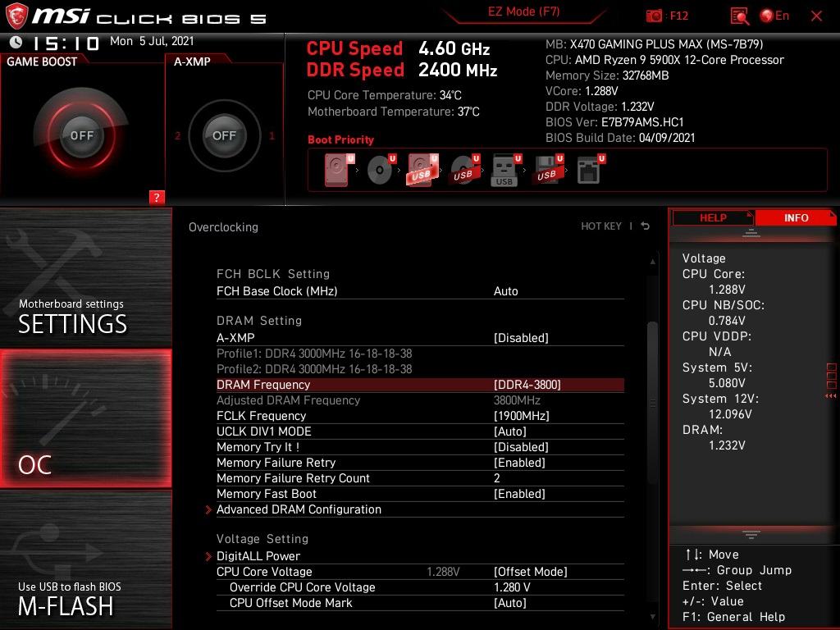This screenshot has height=630, width=840.
Task: Select the USB key boot device icon
Action: 505,170
